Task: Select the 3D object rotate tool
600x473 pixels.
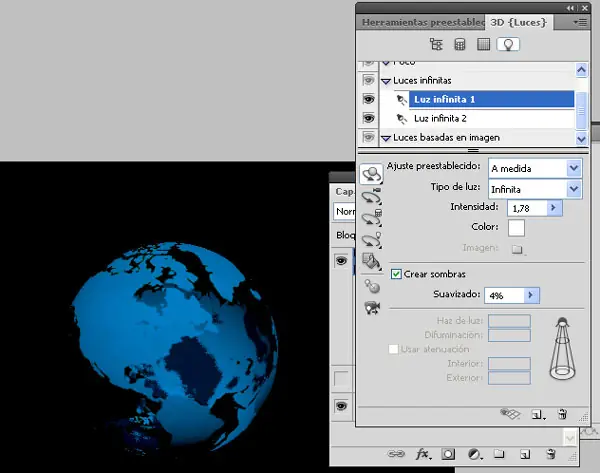Action: pyautogui.click(x=371, y=174)
